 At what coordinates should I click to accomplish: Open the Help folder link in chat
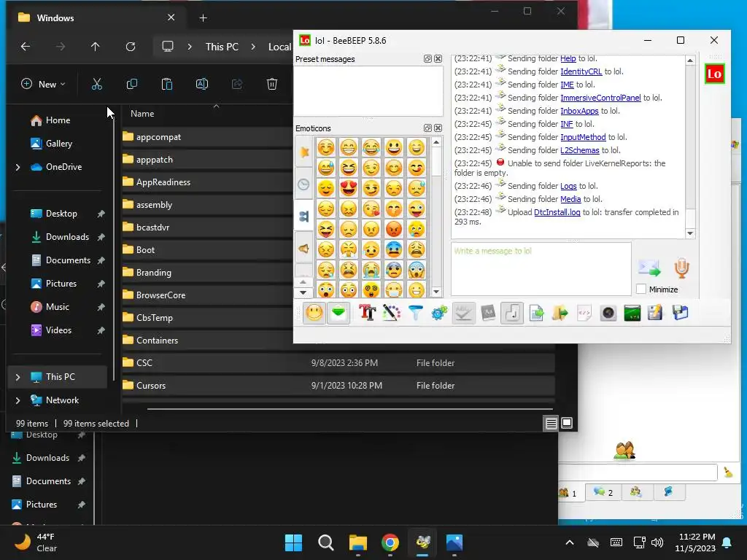pos(568,58)
